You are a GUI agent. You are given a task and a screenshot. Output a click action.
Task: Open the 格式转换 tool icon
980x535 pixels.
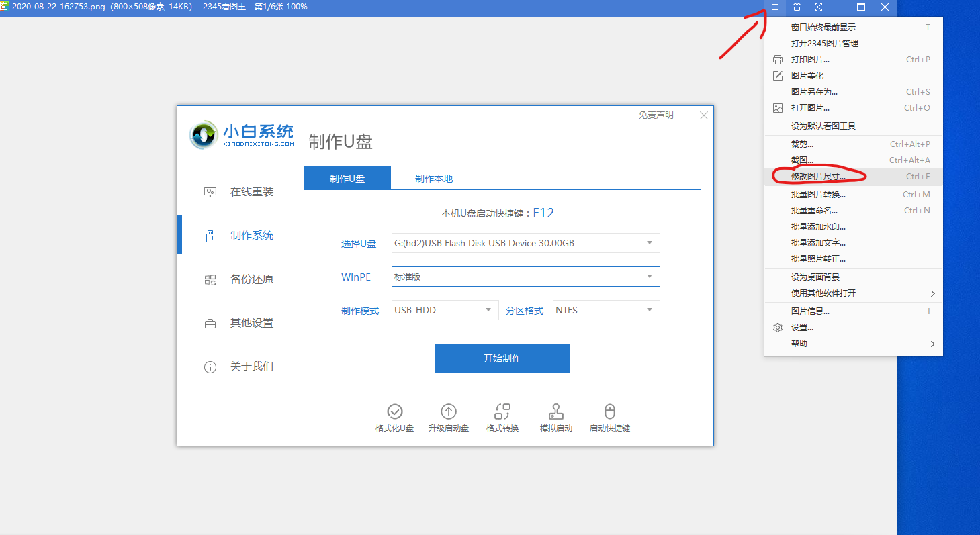502,411
